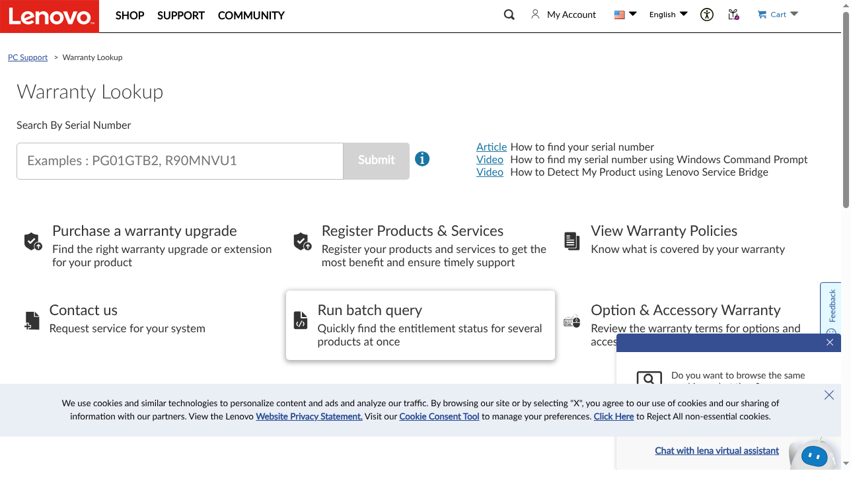
Task: Click the page vertical scrollbar thumb
Action: click(x=846, y=110)
